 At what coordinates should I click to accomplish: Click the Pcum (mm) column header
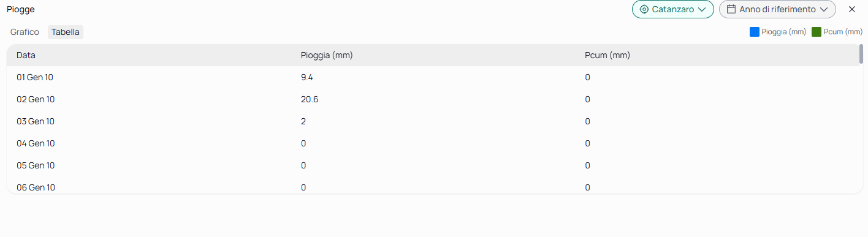pos(607,55)
